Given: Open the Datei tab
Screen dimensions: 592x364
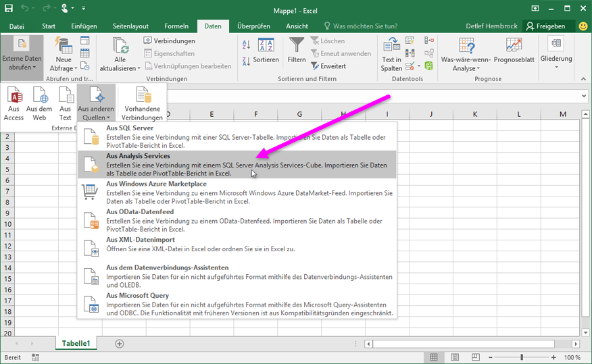Looking at the screenshot, I should coord(17,26).
